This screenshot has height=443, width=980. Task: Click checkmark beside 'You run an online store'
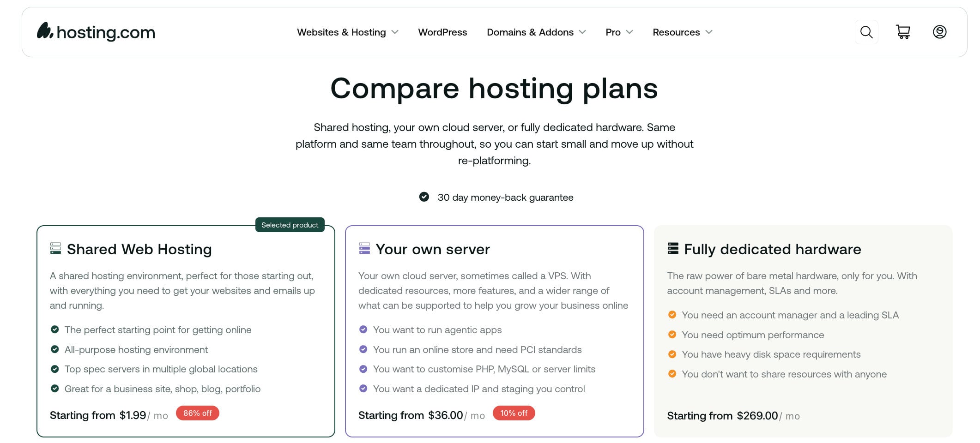(x=363, y=349)
